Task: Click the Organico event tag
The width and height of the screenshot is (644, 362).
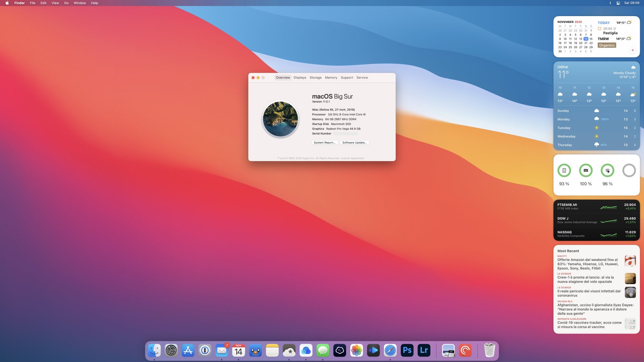Action: pos(607,45)
